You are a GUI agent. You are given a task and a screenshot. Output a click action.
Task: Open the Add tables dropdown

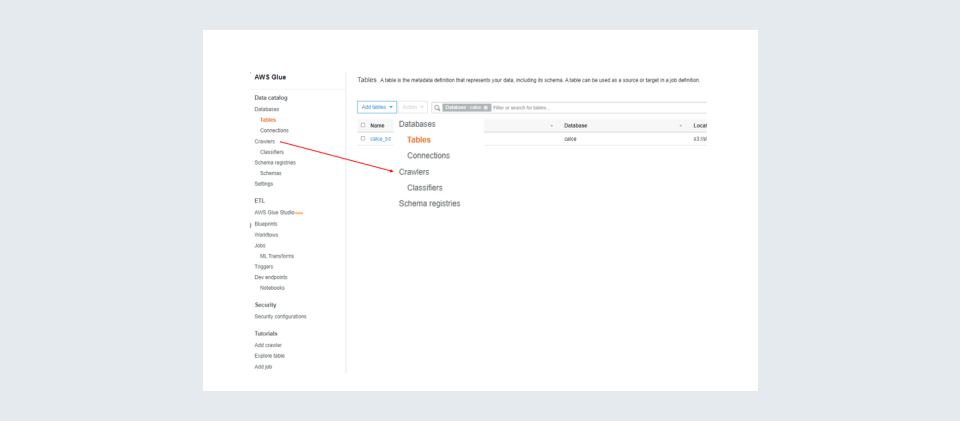tap(377, 107)
